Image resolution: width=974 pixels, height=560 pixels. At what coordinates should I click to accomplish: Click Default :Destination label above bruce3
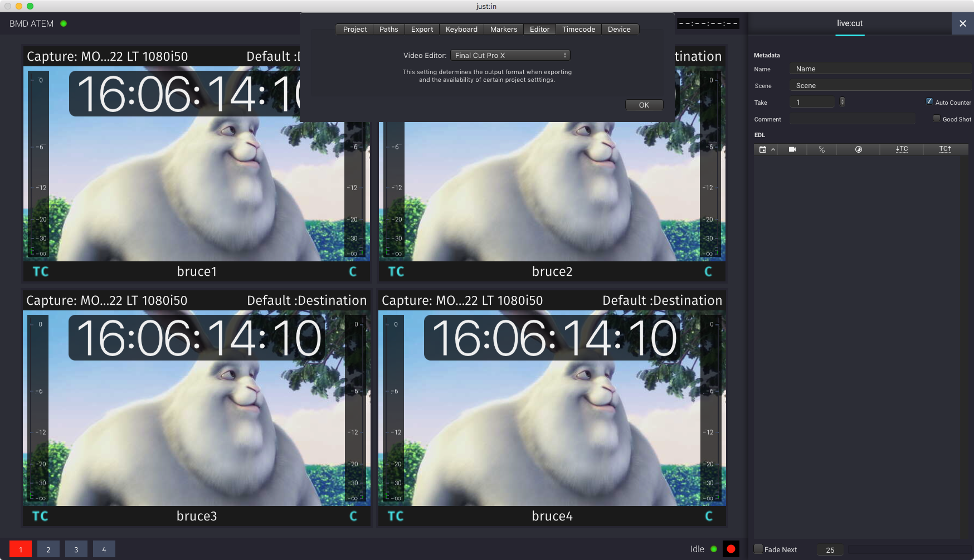pyautogui.click(x=307, y=300)
